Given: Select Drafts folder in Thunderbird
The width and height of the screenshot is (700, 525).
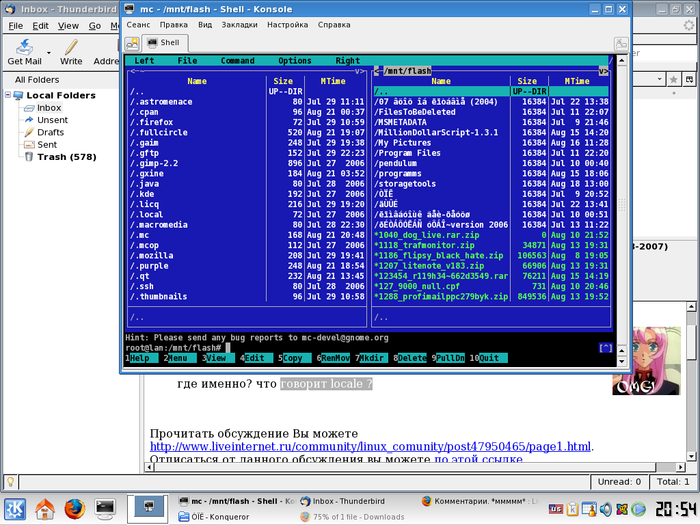Looking at the screenshot, I should (x=50, y=132).
